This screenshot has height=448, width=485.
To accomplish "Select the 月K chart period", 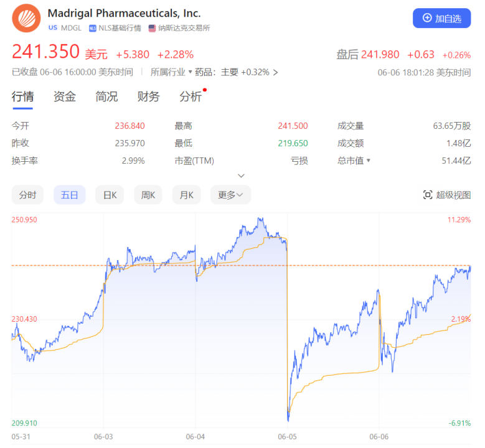I will [187, 195].
